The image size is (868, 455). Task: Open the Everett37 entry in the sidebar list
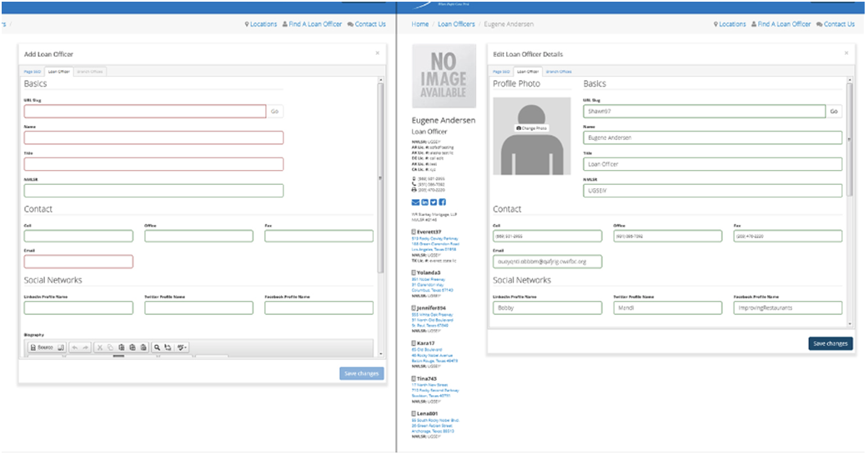point(429,232)
